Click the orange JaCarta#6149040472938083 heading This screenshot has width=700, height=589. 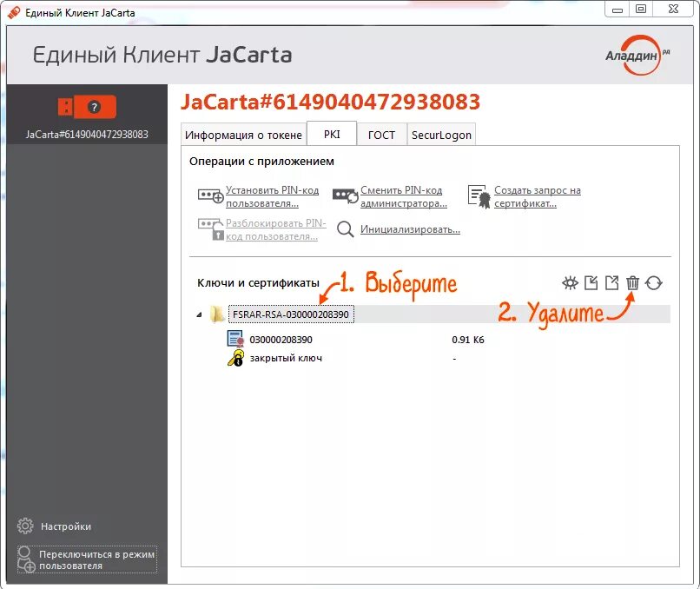pos(330,102)
